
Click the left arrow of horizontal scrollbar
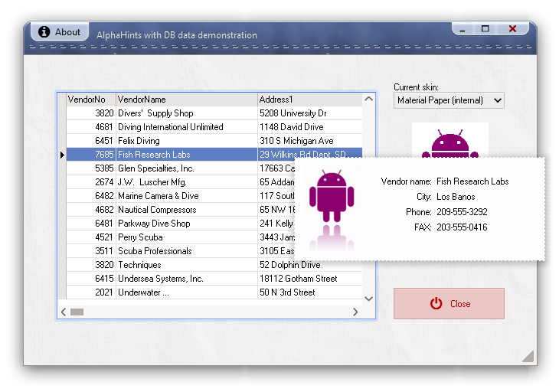pyautogui.click(x=64, y=312)
